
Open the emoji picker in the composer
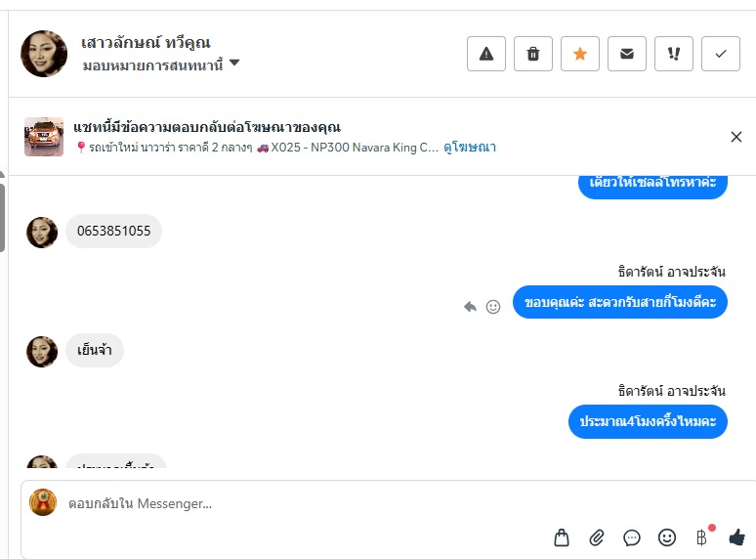(x=667, y=537)
